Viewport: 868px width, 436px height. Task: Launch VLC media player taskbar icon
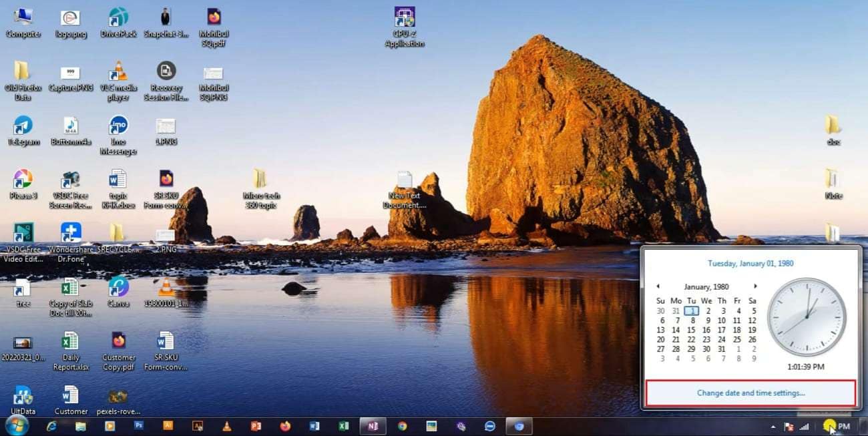226,426
